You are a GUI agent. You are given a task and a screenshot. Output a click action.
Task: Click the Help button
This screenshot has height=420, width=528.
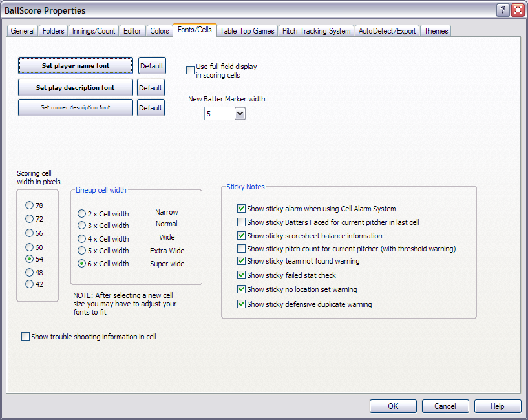(498, 406)
